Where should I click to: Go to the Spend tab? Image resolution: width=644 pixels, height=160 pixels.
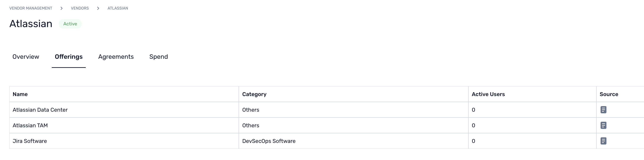159,57
